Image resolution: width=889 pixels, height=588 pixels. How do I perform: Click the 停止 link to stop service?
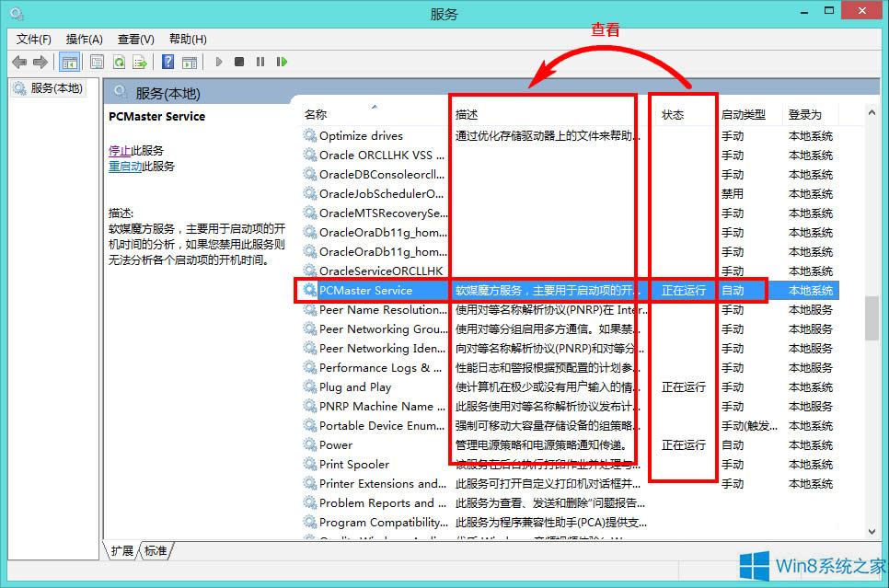click(119, 151)
